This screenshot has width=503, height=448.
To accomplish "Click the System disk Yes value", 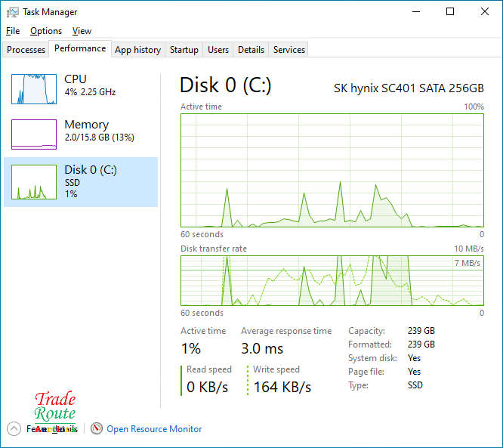I will [414, 358].
